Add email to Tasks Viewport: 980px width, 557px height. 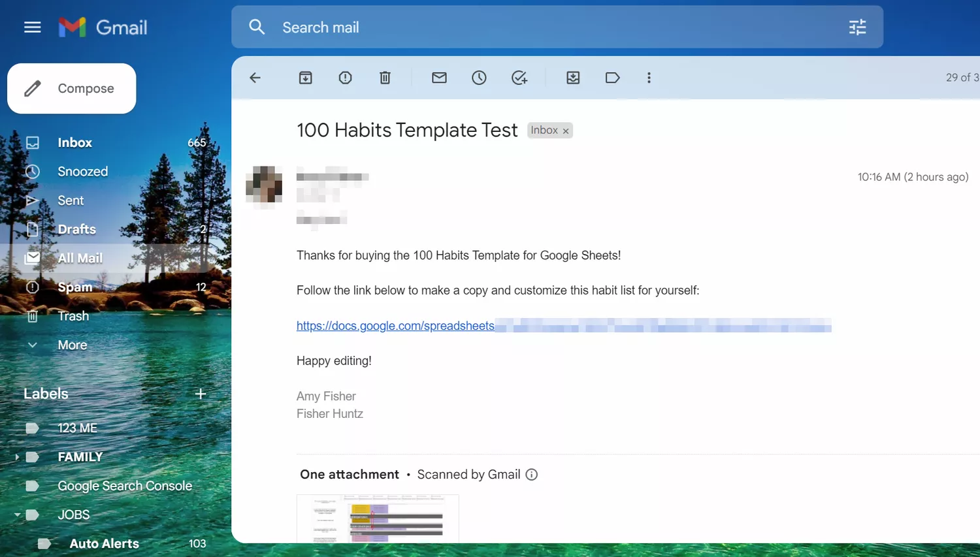tap(519, 78)
